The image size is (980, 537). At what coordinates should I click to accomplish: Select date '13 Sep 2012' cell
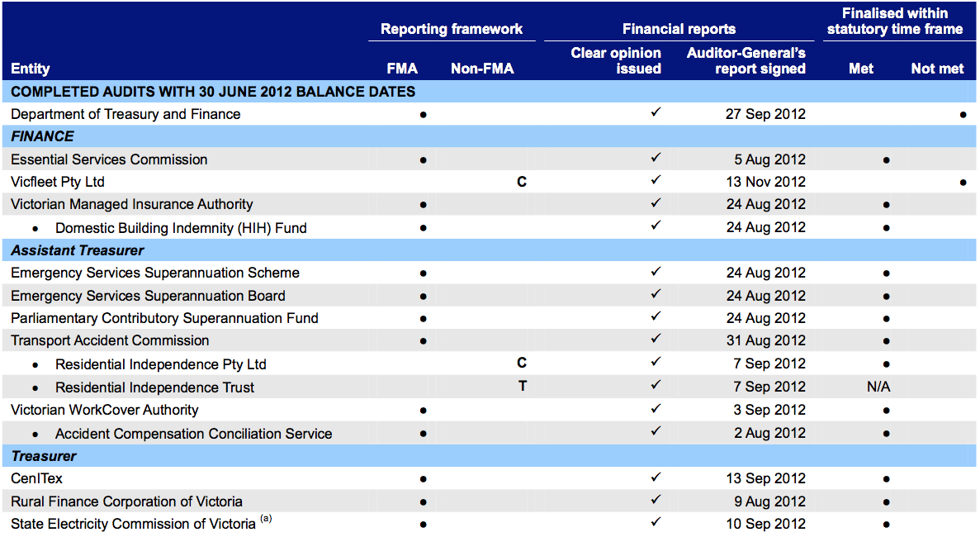click(x=765, y=479)
